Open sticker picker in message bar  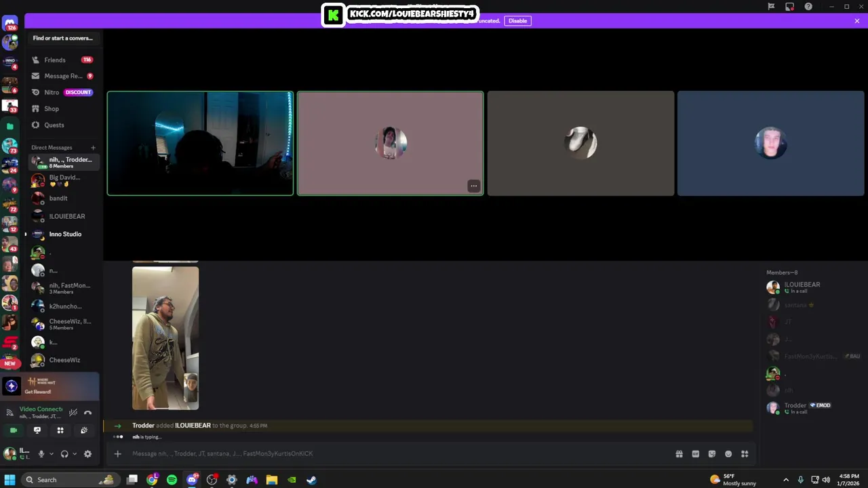711,454
